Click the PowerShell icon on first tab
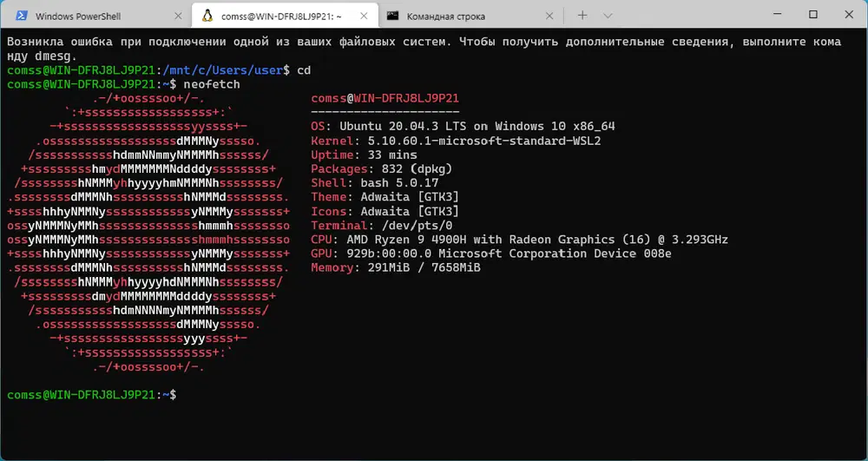Viewport: 868px width, 461px height. pyautogui.click(x=21, y=16)
